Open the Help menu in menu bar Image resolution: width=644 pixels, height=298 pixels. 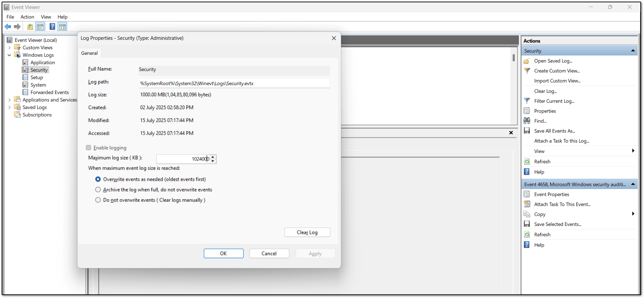[x=62, y=17]
